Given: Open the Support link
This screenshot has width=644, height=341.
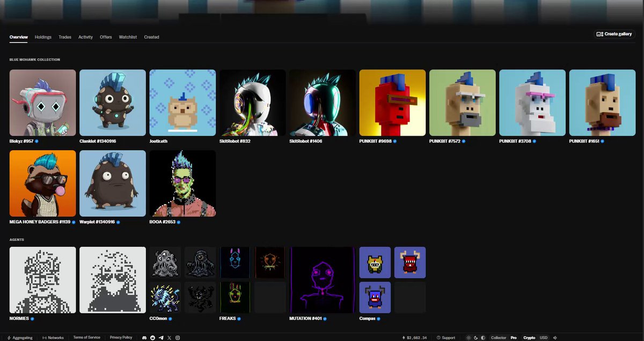Looking at the screenshot, I should 446,338.
